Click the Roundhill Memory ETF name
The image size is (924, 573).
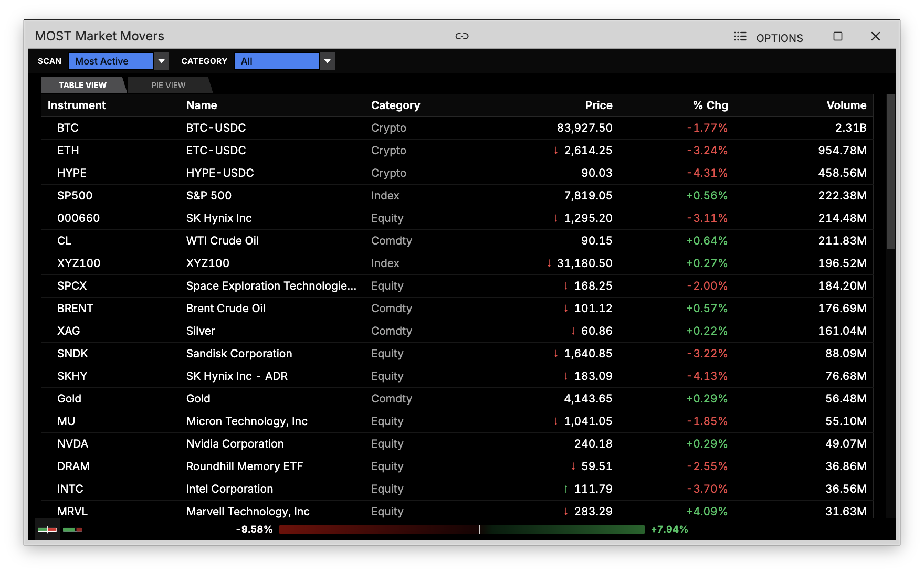click(245, 466)
